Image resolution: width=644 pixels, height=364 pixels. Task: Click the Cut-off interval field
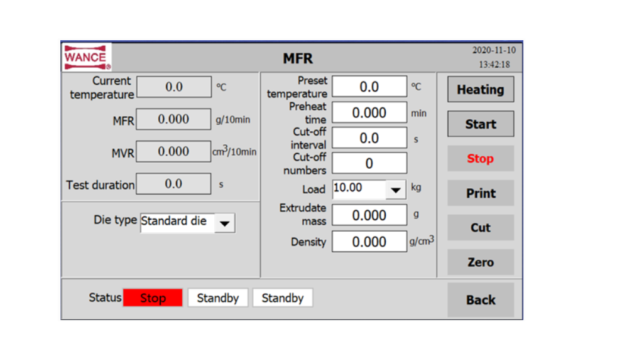369,138
